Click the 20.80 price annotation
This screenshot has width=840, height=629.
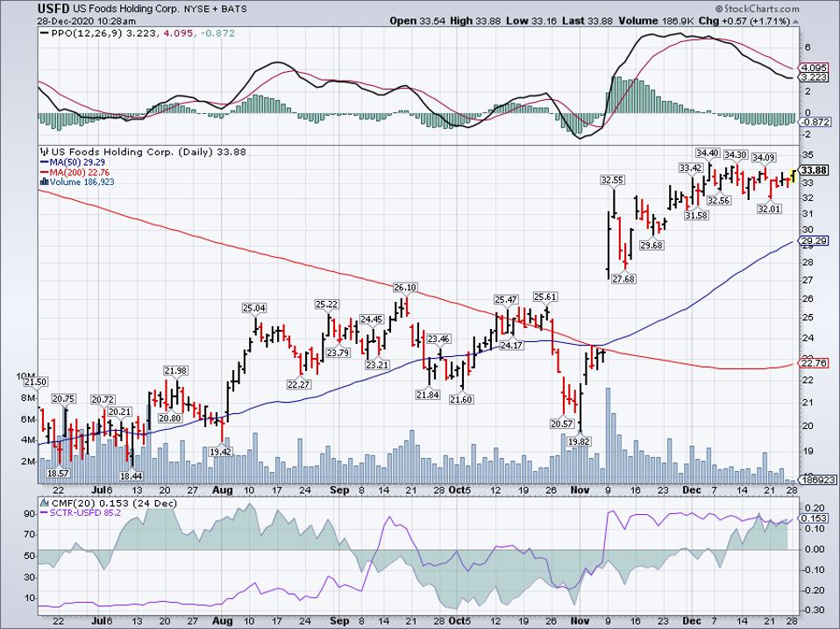tap(170, 418)
